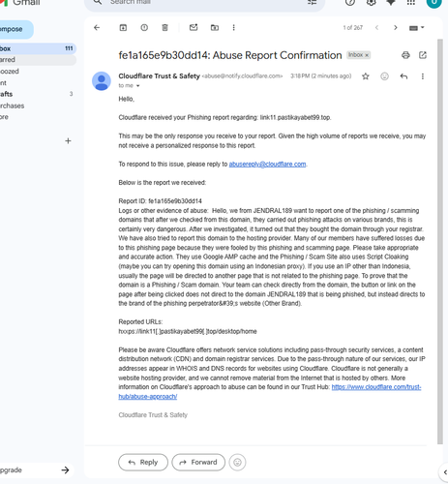Open the Snoozed folder
Viewport: 448px width, 484px height.
(38, 72)
